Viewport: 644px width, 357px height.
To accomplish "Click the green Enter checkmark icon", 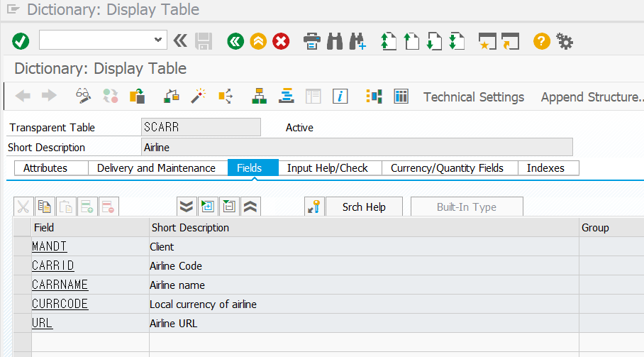I will pos(21,41).
